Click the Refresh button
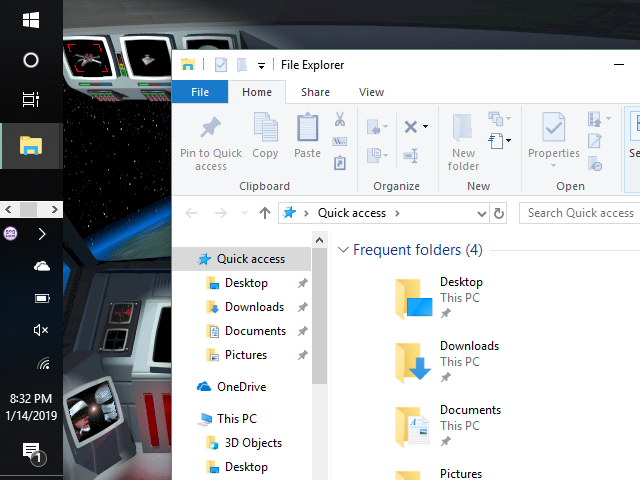This screenshot has height=480, width=640. [x=498, y=213]
